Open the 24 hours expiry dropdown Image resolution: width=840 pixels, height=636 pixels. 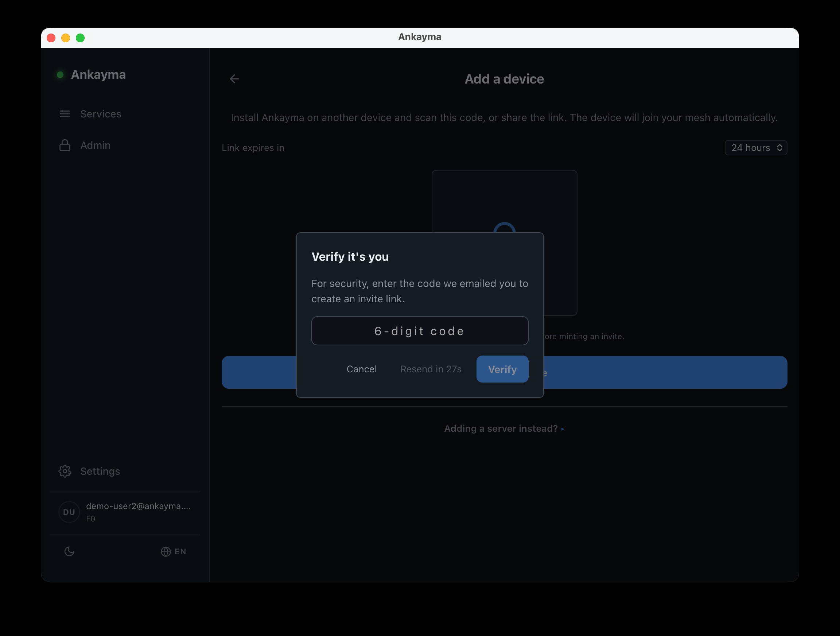tap(756, 148)
